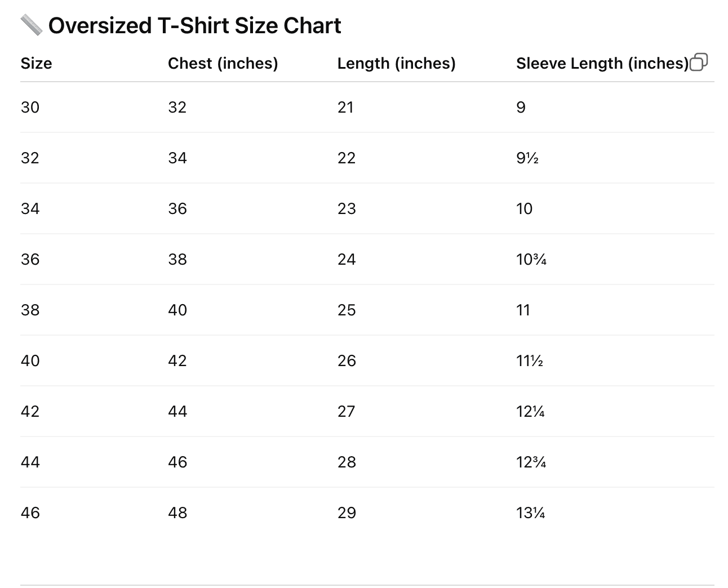Click chest value 48

click(x=177, y=513)
